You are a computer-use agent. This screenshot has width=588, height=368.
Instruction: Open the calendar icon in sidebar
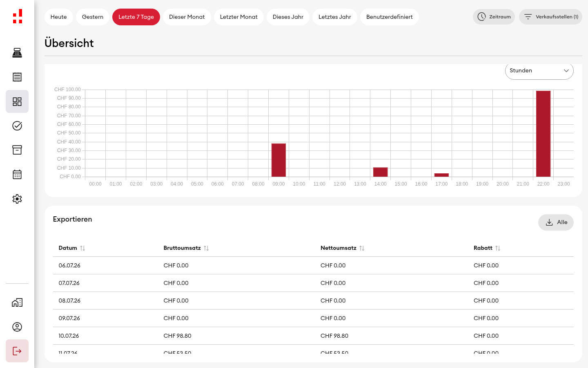point(17,175)
